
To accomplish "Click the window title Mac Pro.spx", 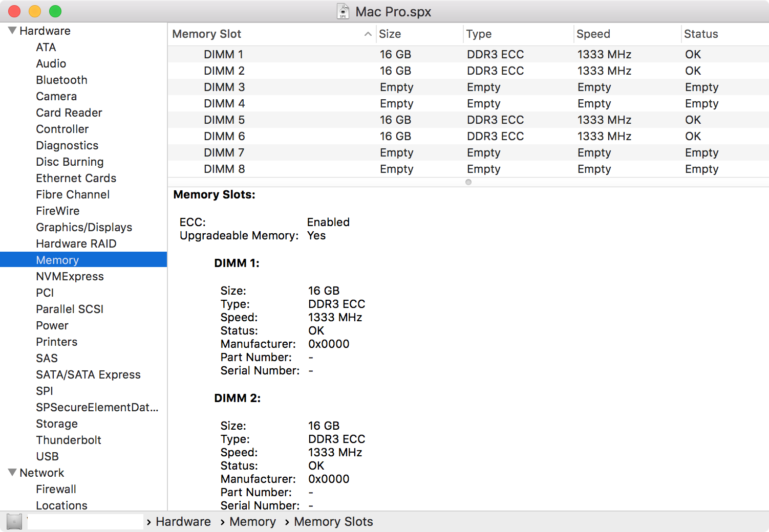I will tap(393, 12).
